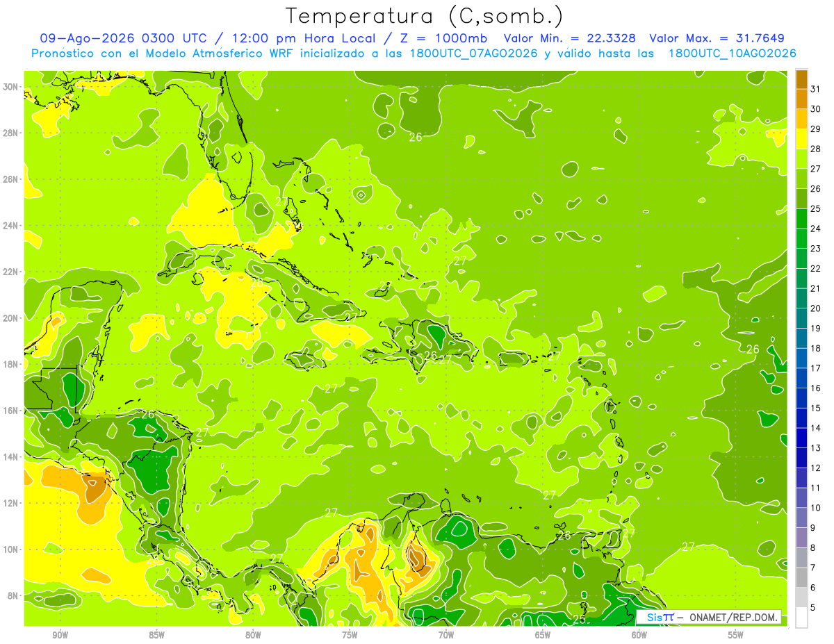The height and width of the screenshot is (644, 834).
Task: Click the "10N" latitude axis label
Action: 12,549
